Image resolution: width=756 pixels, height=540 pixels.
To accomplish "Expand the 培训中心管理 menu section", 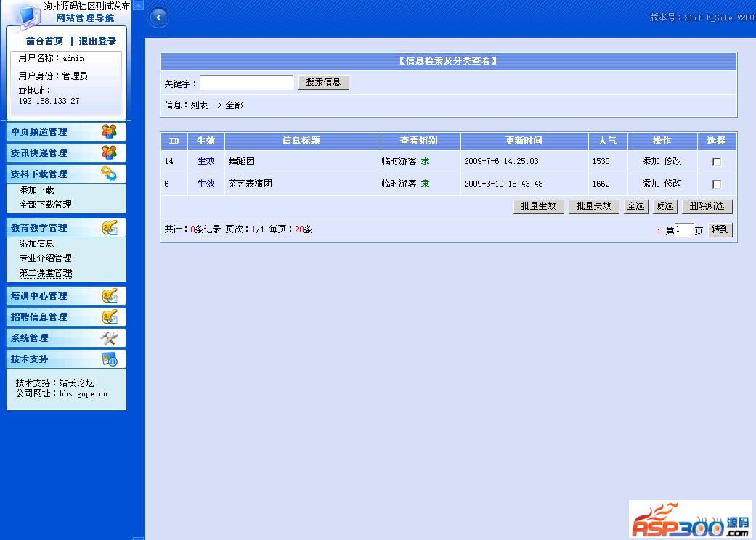I will [x=39, y=296].
